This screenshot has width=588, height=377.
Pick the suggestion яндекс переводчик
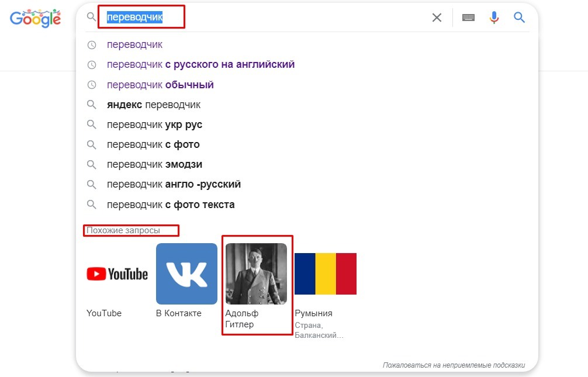coord(153,105)
